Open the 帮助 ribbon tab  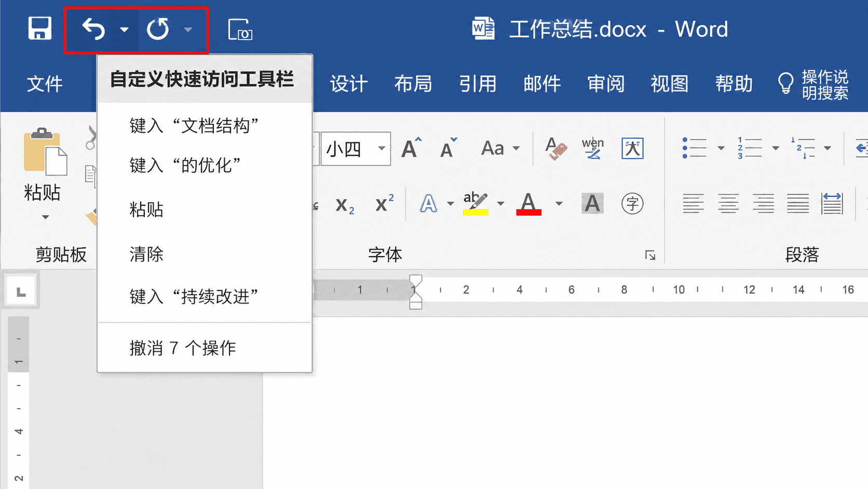(x=734, y=83)
